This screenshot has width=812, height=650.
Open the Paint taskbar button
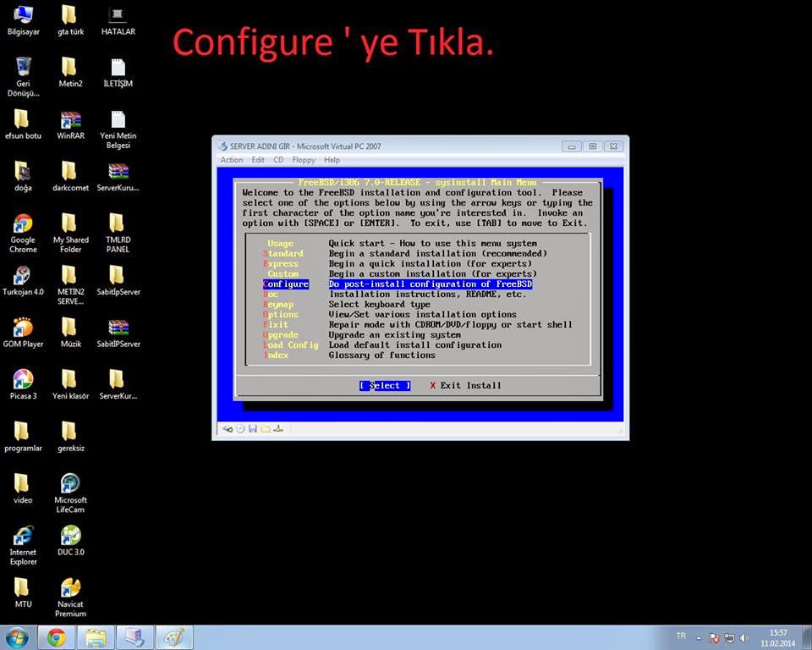(174, 637)
